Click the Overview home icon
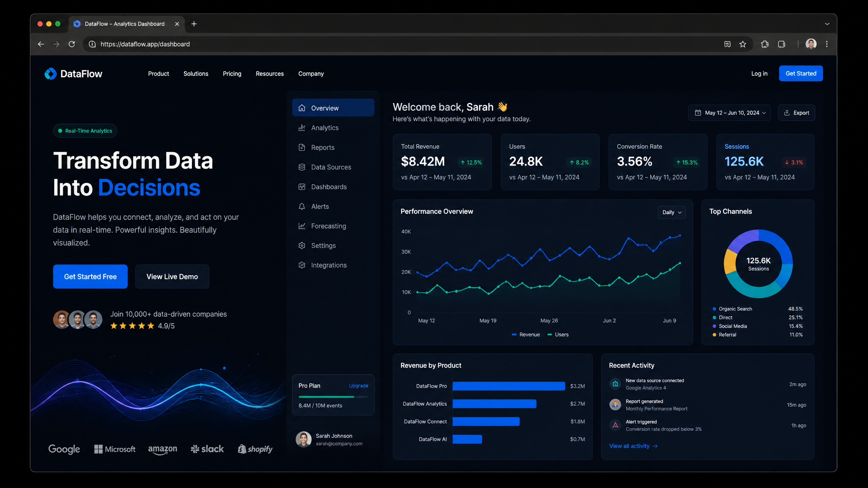 [302, 108]
